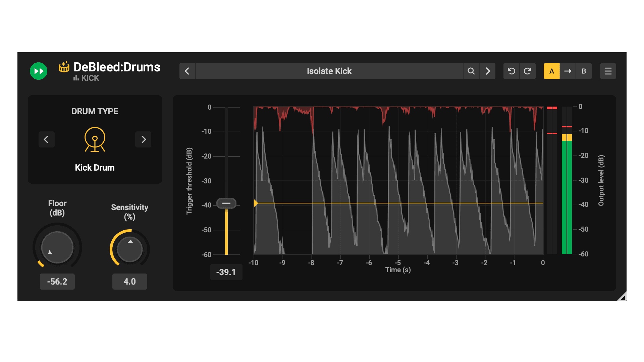Click the trigger threshold slider handle
Screen dimensions: 644x362
click(226, 203)
